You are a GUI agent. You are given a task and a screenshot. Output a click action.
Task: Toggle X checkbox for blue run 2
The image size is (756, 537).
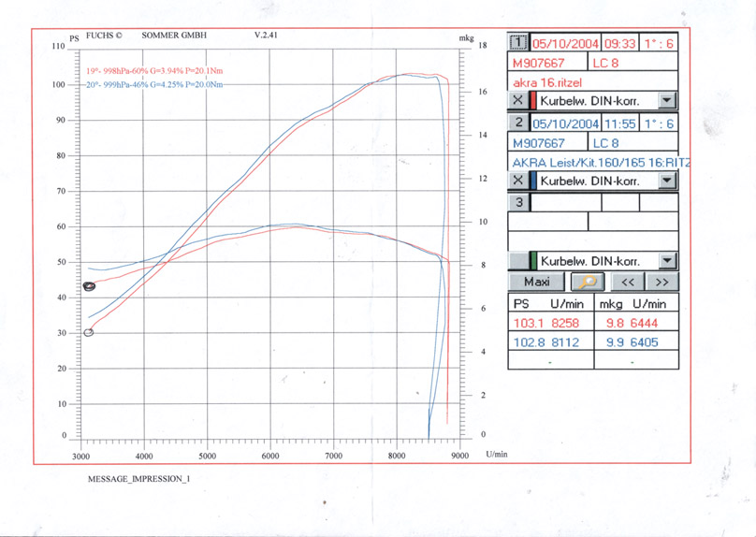[x=518, y=180]
